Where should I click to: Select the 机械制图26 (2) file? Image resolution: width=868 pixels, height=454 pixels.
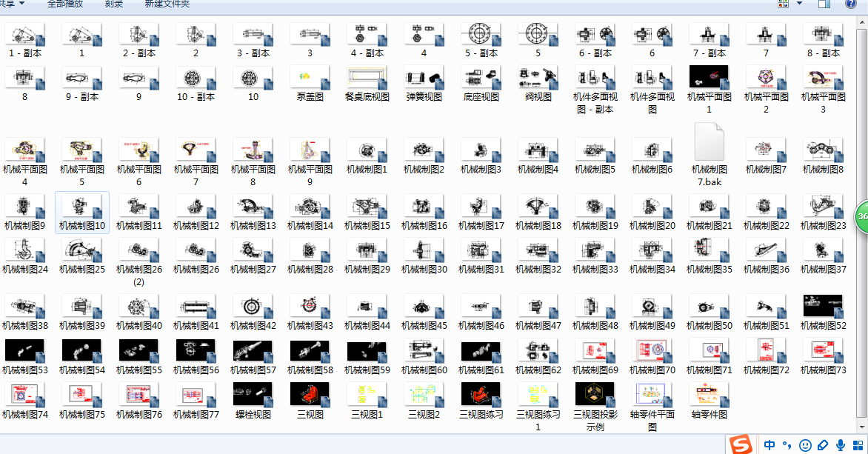pos(139,262)
